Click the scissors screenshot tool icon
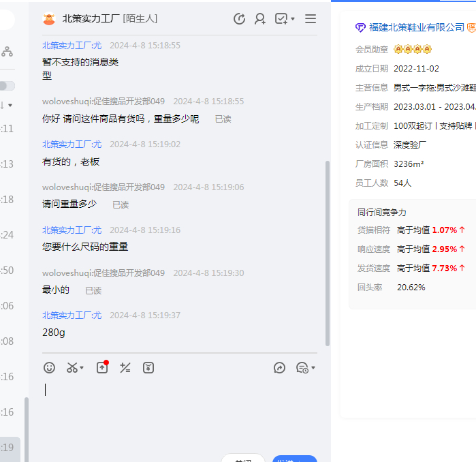The height and width of the screenshot is (462, 476). coord(72,367)
